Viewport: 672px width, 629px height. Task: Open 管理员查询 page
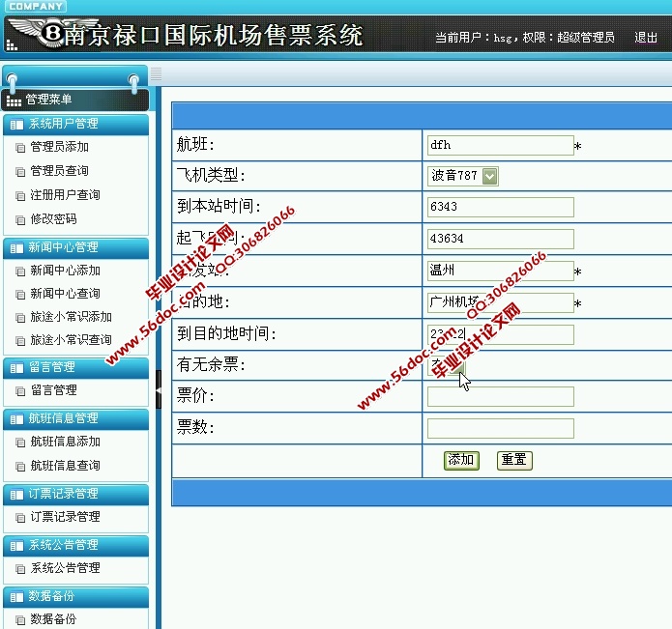60,171
